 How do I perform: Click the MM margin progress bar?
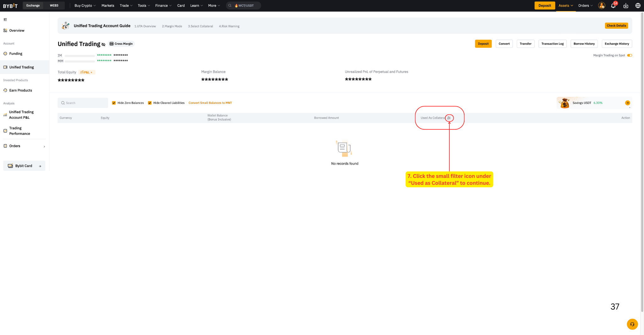point(80,61)
